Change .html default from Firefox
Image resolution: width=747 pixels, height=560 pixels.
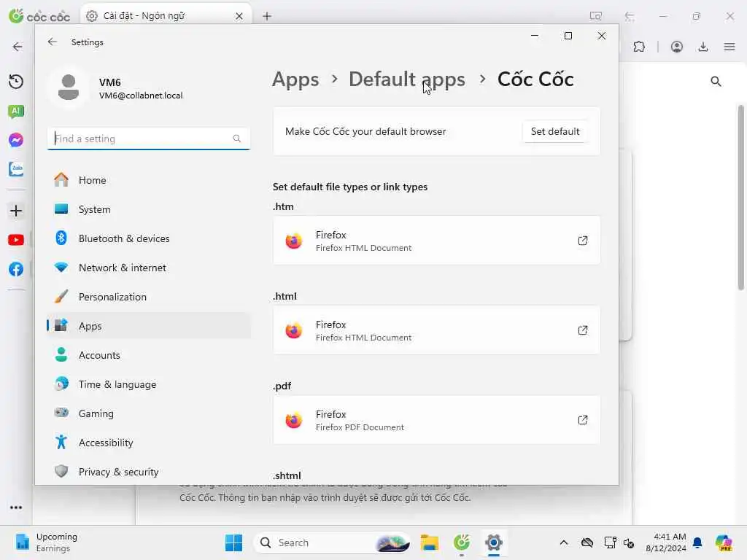tap(436, 330)
